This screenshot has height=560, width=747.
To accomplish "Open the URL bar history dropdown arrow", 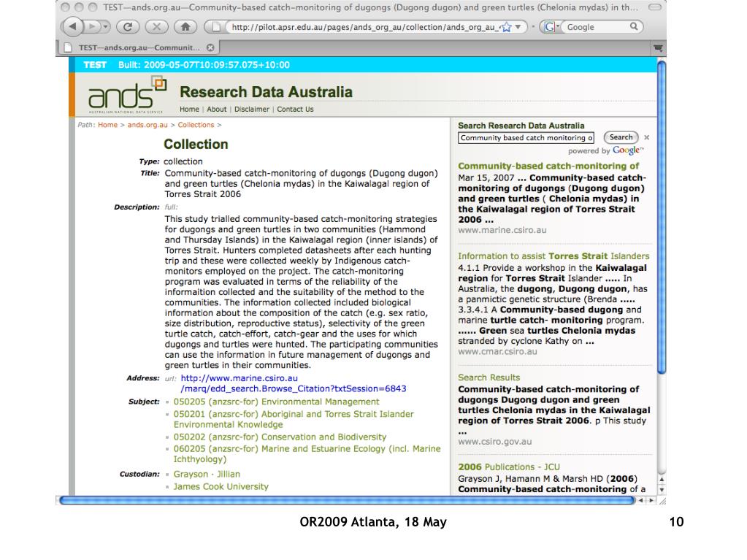I will pyautogui.click(x=518, y=27).
